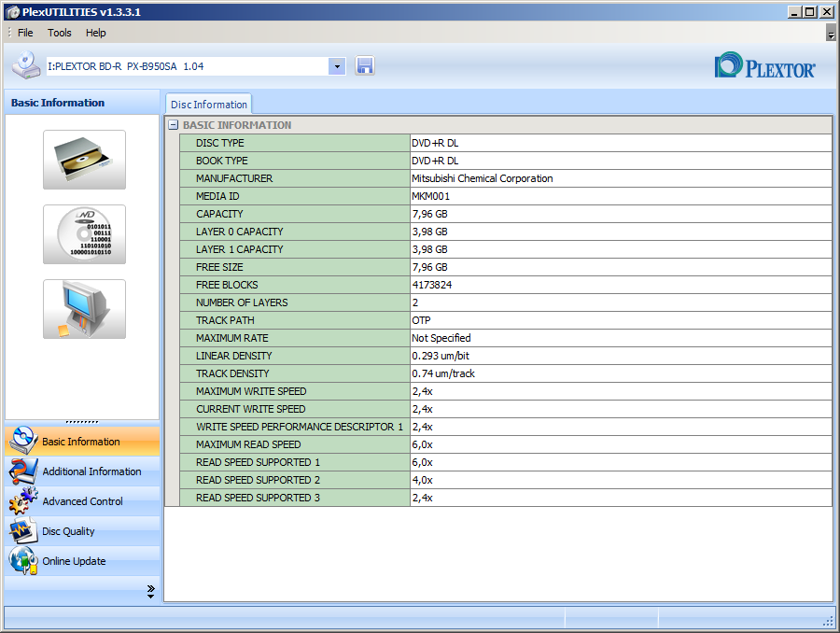
Task: Select the NUMBER OF LAYERS row
Action: [x=506, y=302]
